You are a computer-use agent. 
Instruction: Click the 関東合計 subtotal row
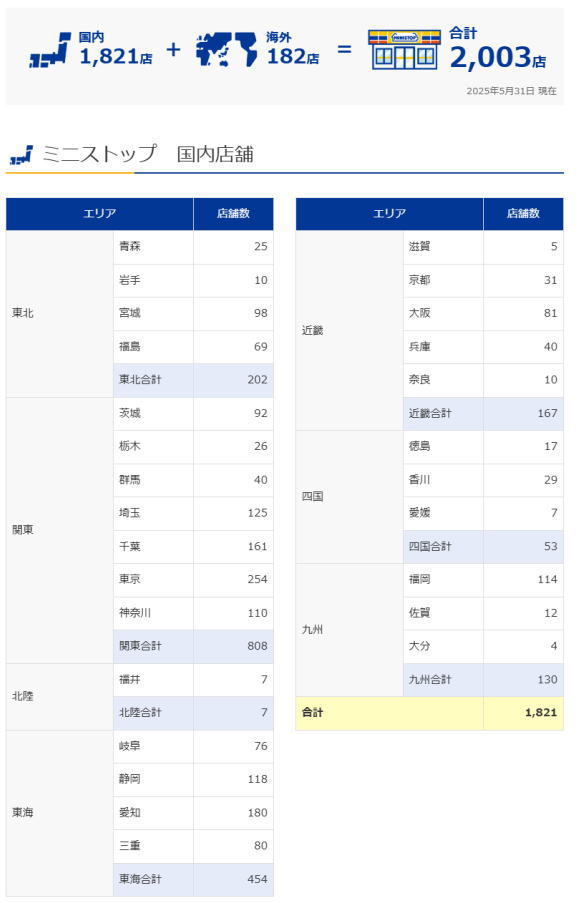(193, 646)
